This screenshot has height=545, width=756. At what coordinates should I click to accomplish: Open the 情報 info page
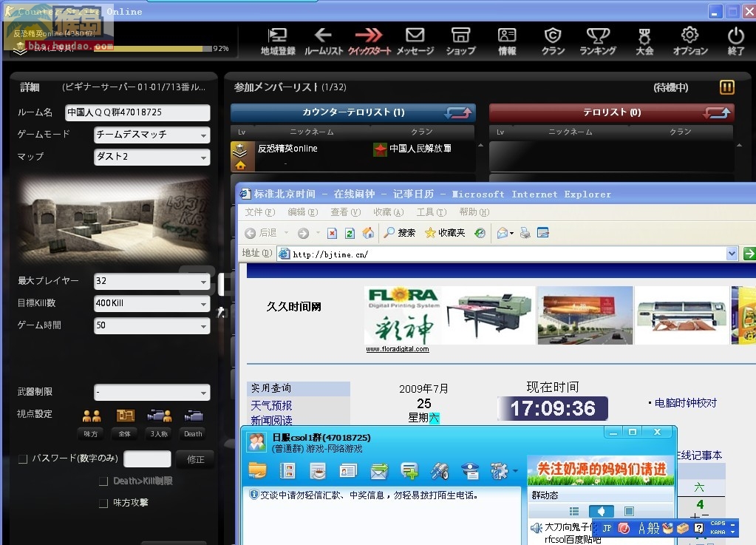point(507,41)
